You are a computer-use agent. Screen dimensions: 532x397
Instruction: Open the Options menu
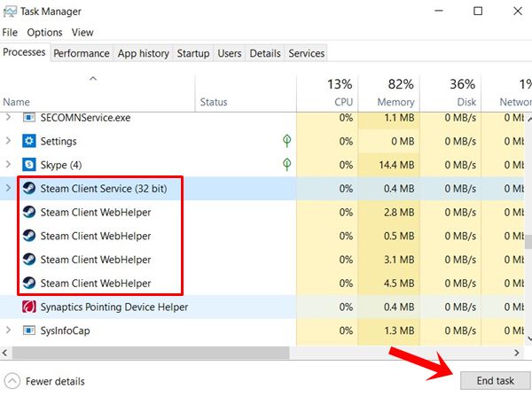45,33
